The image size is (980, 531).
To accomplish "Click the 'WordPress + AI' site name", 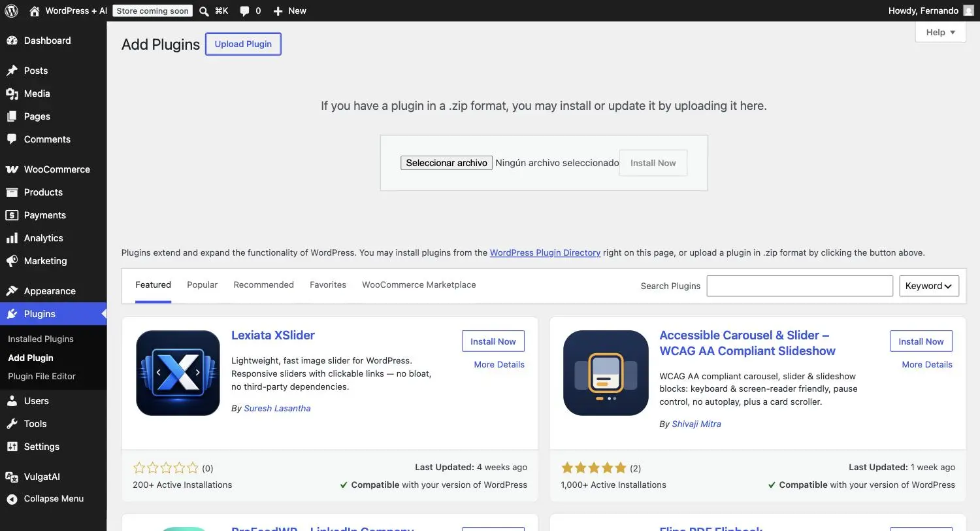I will click(76, 11).
